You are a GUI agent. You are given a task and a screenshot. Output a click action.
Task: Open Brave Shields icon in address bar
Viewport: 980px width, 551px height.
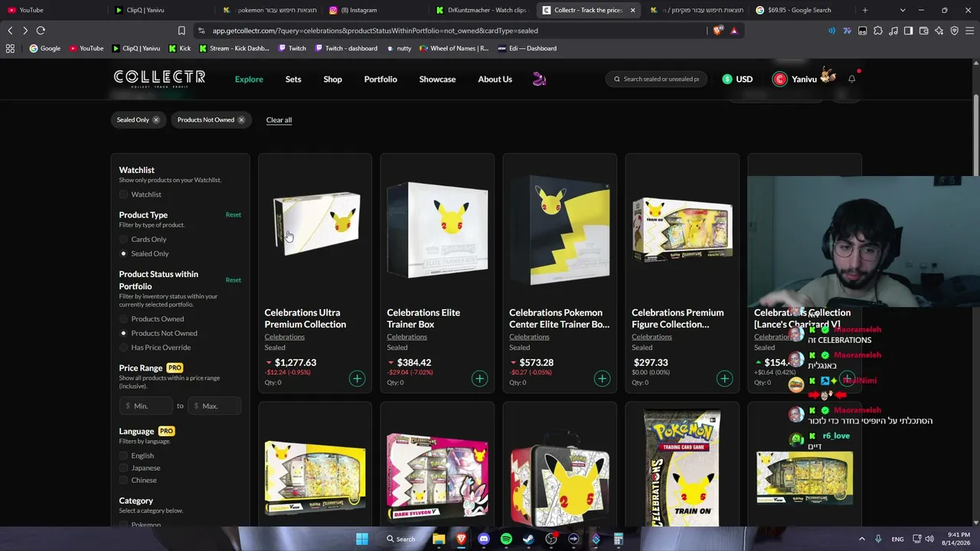(717, 31)
